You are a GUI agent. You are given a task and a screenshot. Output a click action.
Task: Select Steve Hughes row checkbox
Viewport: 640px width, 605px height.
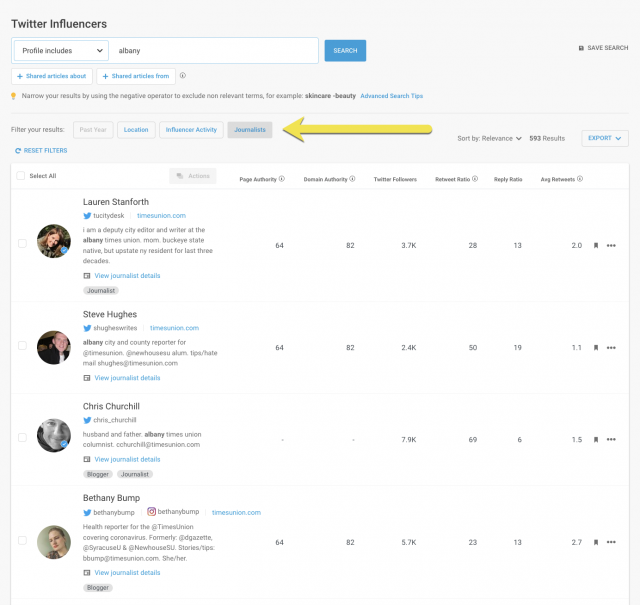[22, 346]
